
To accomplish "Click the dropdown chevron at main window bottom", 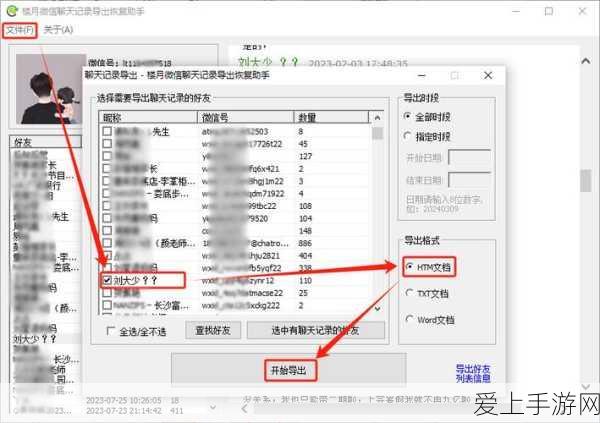I will pyautogui.click(x=213, y=407).
